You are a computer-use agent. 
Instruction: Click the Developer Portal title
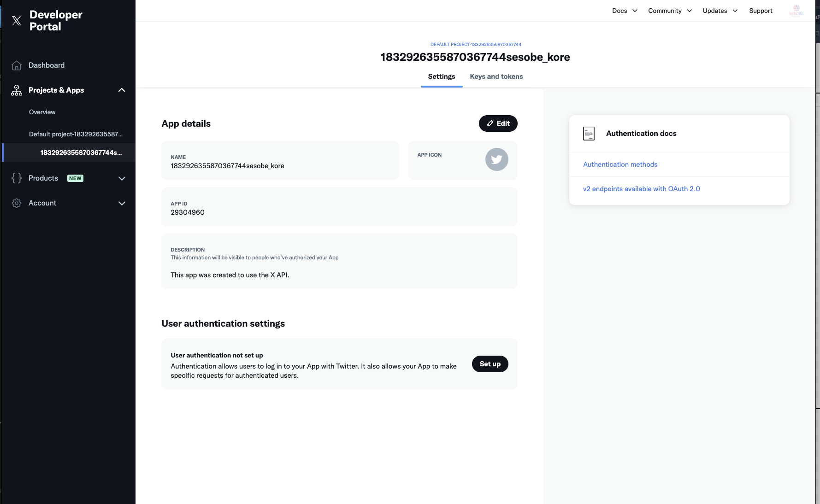tap(56, 21)
